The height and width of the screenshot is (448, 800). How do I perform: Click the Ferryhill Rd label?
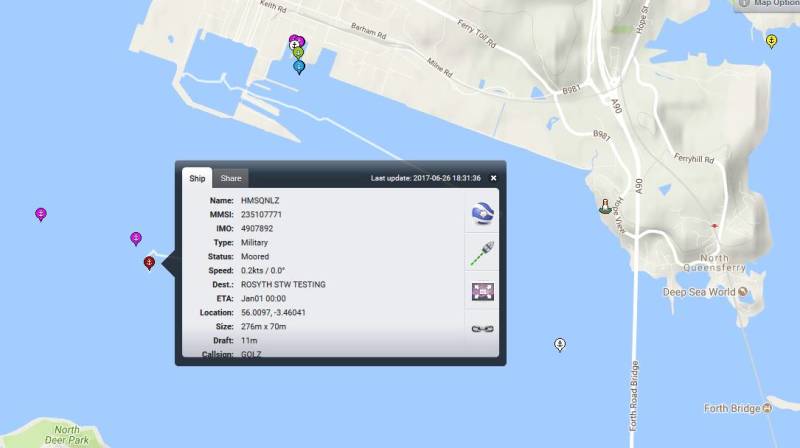(694, 158)
